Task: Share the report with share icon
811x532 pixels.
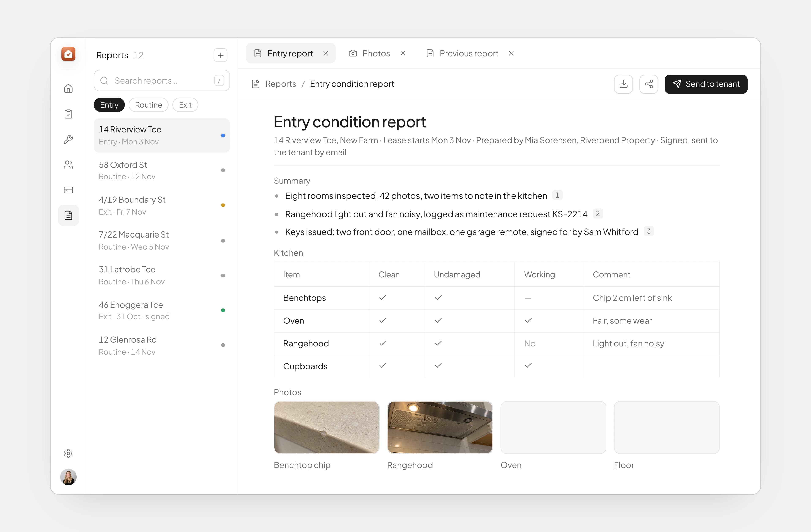Action: (x=649, y=84)
